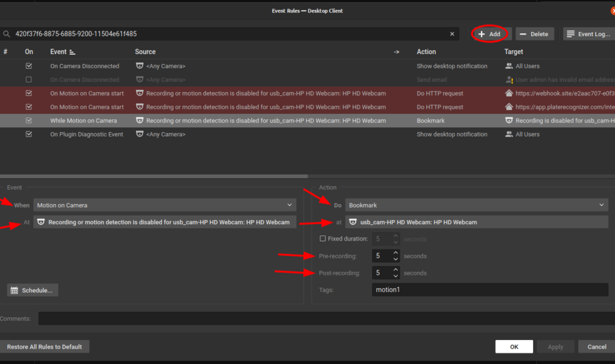Click the user warning icon for admin email
615x364 pixels.
coord(509,80)
